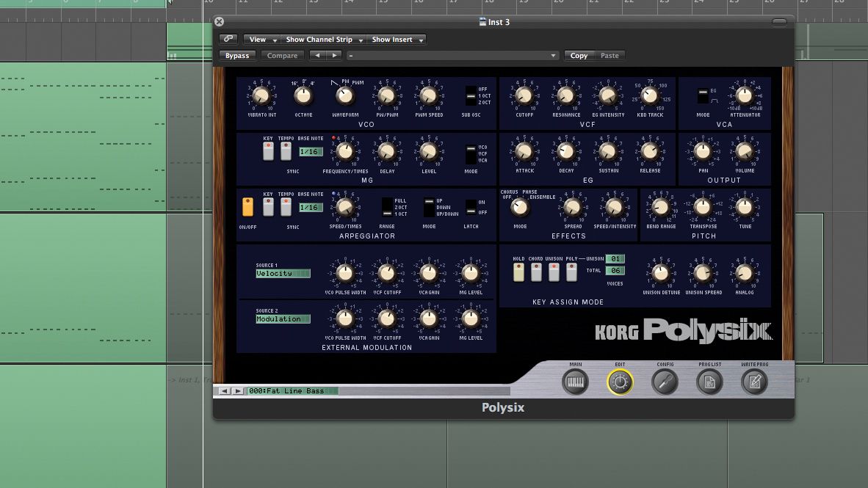The height and width of the screenshot is (488, 868).
Task: Click the Unison Detune knob
Action: pyautogui.click(x=660, y=273)
